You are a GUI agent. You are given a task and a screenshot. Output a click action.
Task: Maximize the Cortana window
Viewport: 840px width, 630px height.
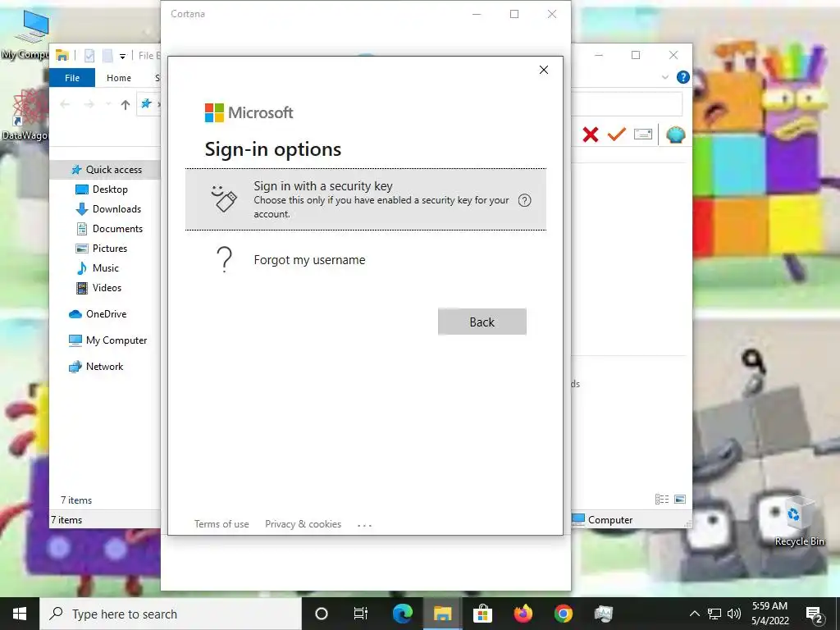click(x=514, y=14)
